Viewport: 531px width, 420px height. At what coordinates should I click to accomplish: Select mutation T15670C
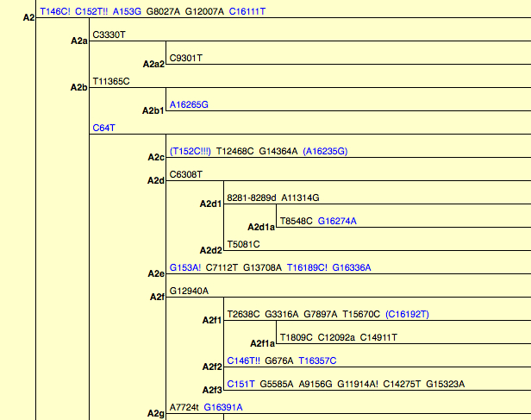pos(361,314)
